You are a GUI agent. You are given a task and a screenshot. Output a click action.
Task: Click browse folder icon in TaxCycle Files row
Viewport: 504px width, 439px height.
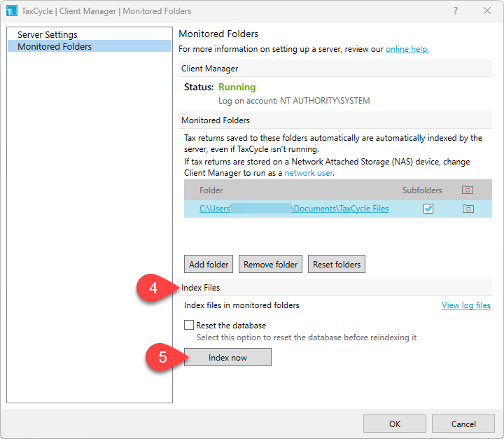coord(468,209)
